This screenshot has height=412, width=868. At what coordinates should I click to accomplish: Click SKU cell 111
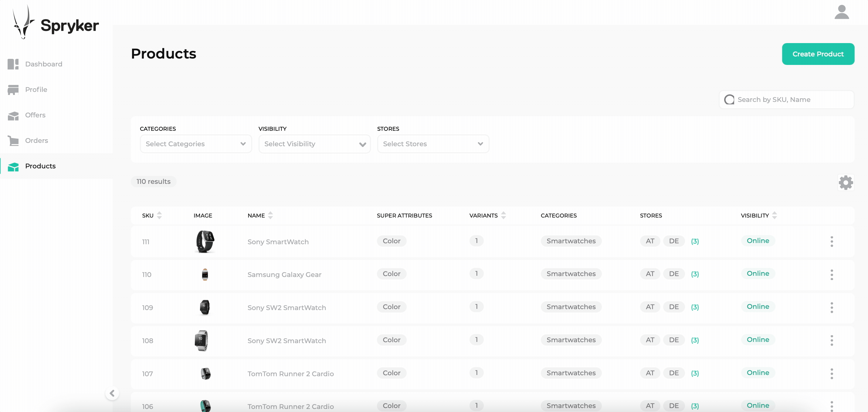click(146, 242)
